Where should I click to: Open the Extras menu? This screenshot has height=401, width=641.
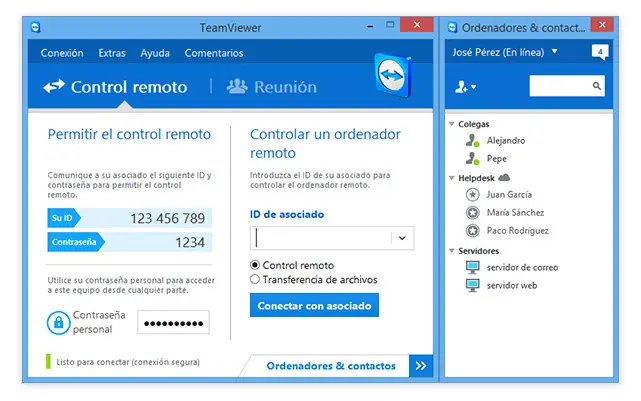[112, 53]
